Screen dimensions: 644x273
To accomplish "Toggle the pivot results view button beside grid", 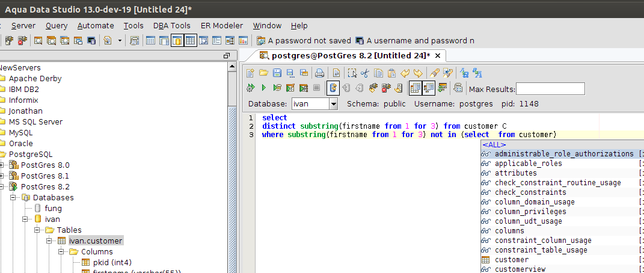I will [x=429, y=87].
